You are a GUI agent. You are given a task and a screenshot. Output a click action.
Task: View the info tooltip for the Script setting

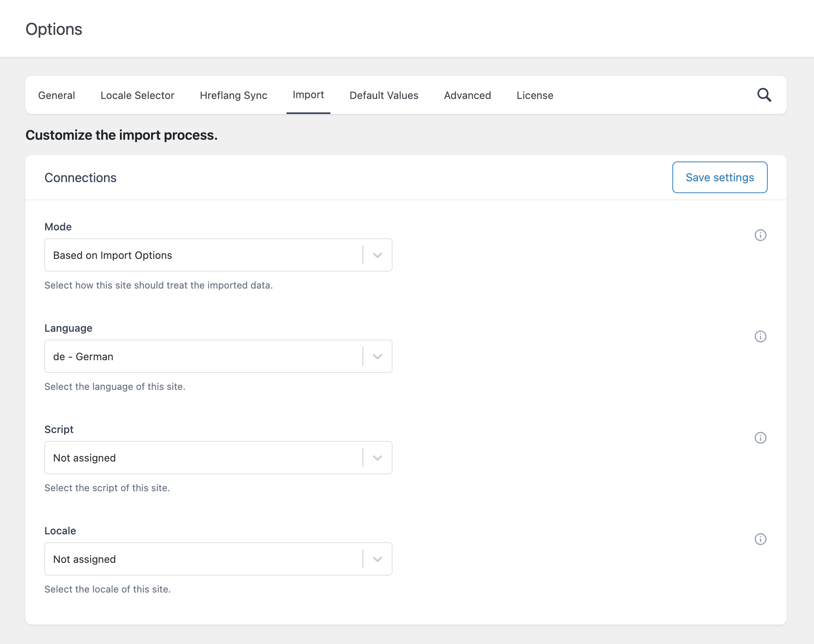click(x=760, y=438)
